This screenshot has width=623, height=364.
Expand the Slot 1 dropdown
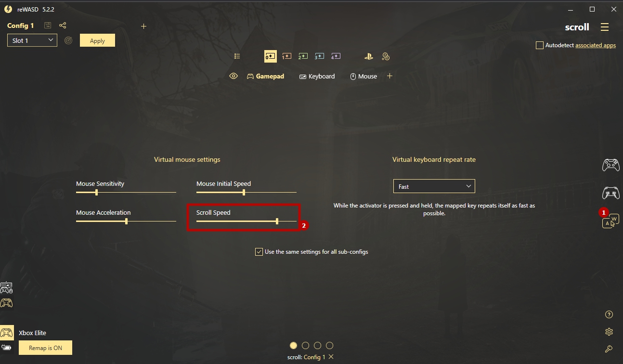click(32, 40)
